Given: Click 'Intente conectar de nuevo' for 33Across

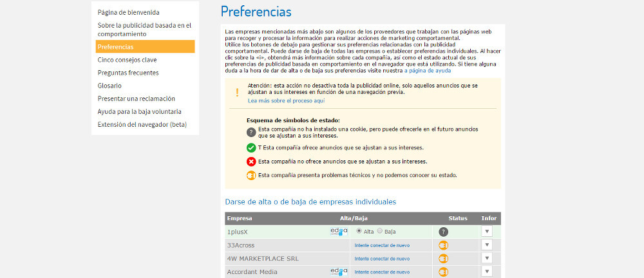Looking at the screenshot, I should tap(382, 246).
